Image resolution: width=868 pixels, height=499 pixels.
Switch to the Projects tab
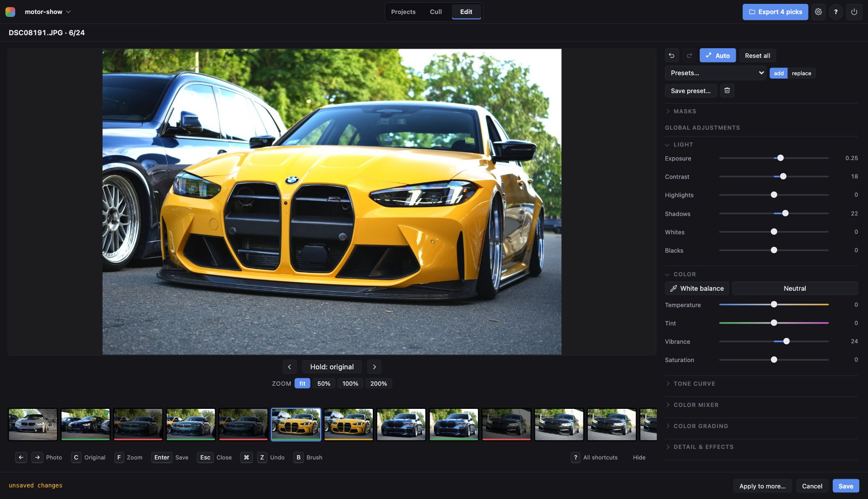coord(403,12)
